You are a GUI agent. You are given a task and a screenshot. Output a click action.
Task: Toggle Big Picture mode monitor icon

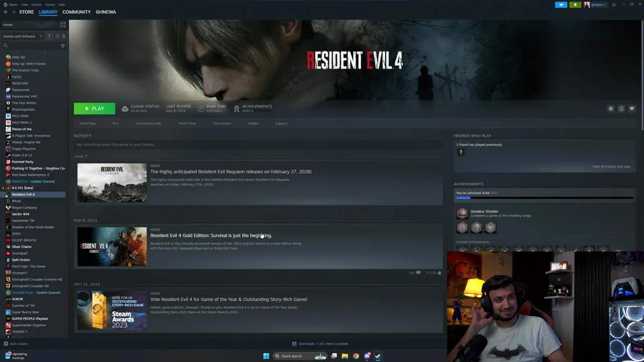coord(613,5)
